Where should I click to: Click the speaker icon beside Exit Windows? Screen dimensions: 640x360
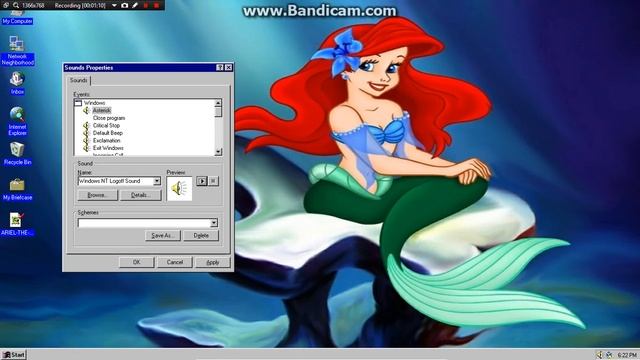[x=86, y=148]
